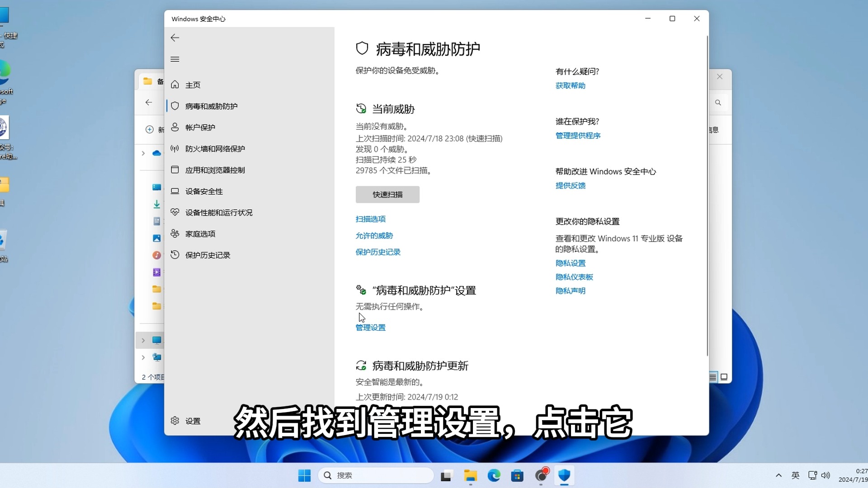
Task: Click the heart icon beside 设备性能和运行状况
Action: (x=175, y=212)
